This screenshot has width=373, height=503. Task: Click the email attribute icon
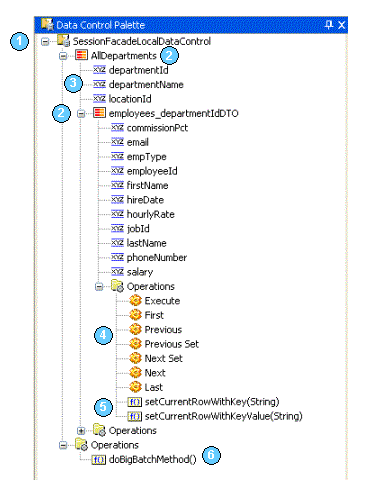117,142
